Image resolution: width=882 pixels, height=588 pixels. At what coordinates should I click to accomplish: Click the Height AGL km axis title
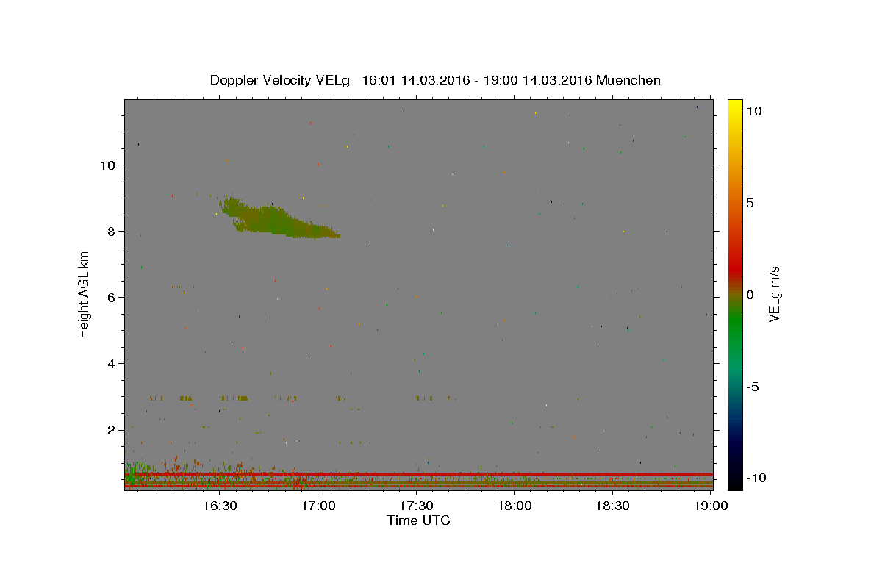(x=85, y=295)
